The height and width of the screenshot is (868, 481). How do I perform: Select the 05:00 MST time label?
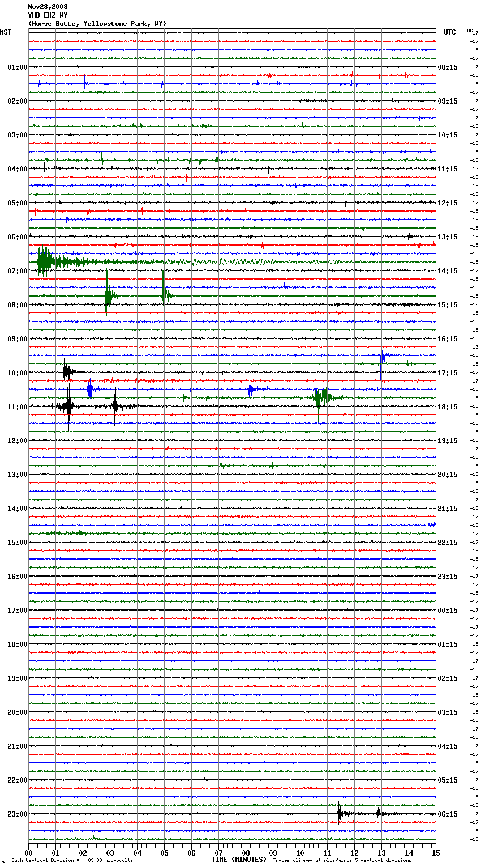click(x=18, y=203)
